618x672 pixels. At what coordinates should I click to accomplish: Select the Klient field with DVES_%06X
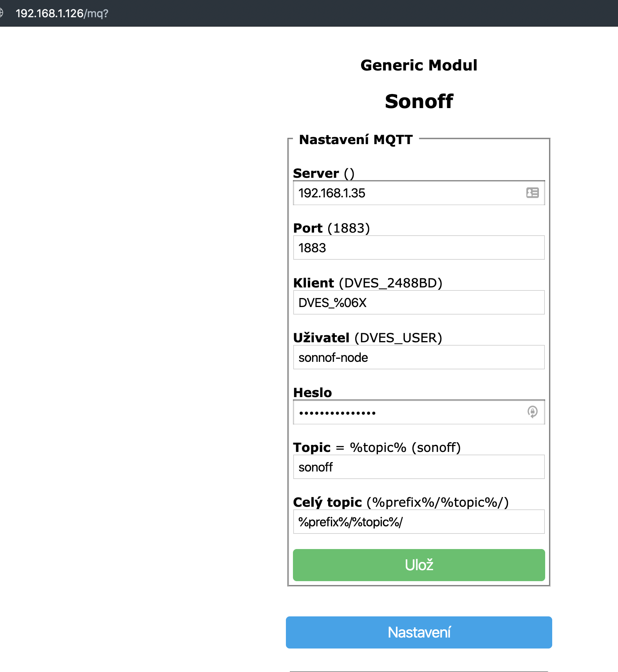pyautogui.click(x=419, y=302)
